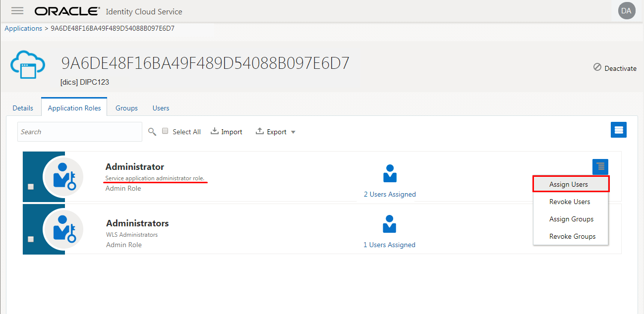Click the Import download icon
This screenshot has width=644, height=314.
click(x=215, y=131)
